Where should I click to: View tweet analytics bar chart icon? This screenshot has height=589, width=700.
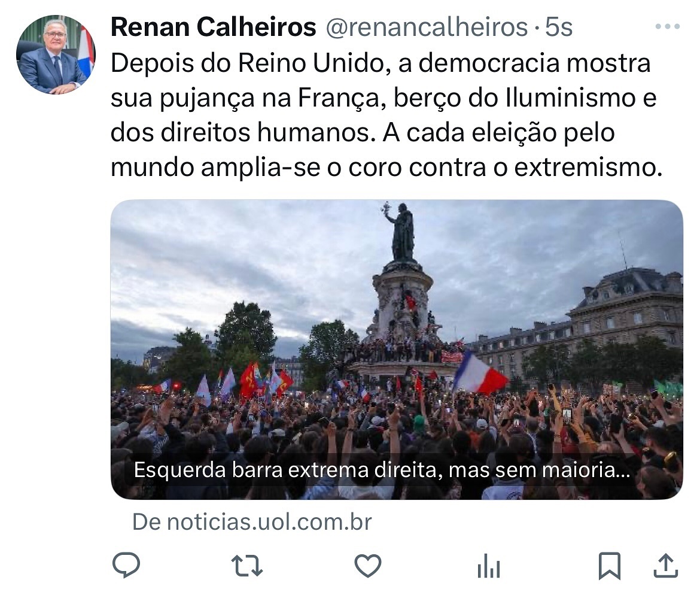click(x=488, y=566)
